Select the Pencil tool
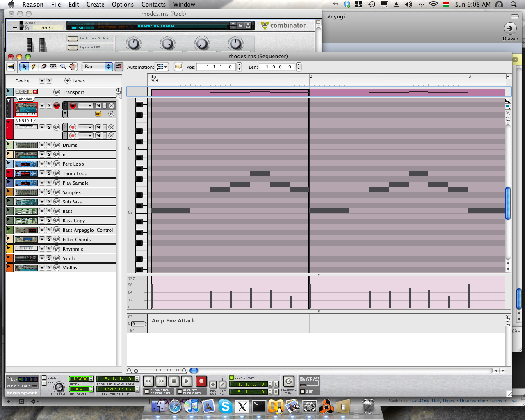The height and width of the screenshot is (420, 525). 33,66
